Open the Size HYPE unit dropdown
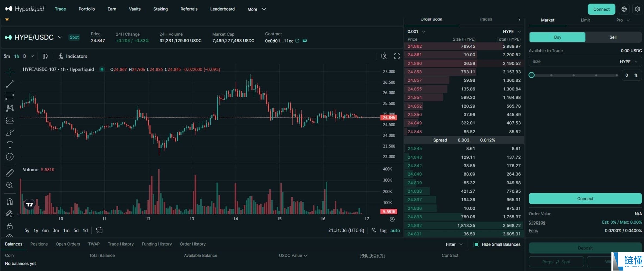The width and height of the screenshot is (644, 271). [x=629, y=62]
